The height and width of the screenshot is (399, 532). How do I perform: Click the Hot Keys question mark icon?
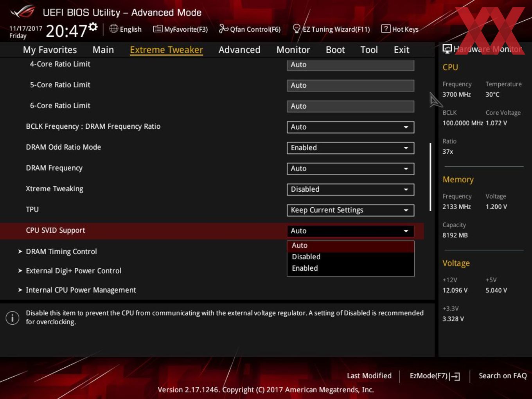pos(385,29)
